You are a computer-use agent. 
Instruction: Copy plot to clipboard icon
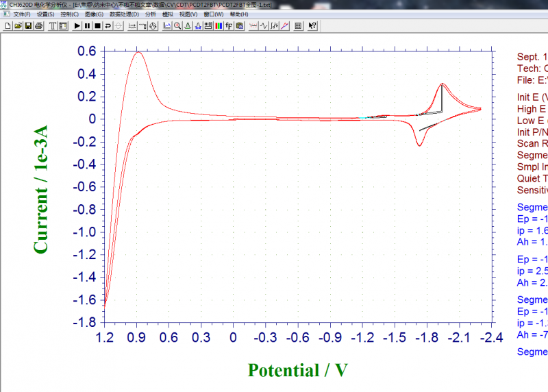pos(239,26)
